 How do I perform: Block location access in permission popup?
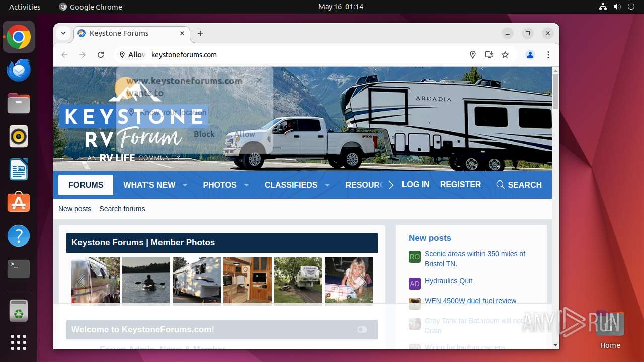(204, 134)
